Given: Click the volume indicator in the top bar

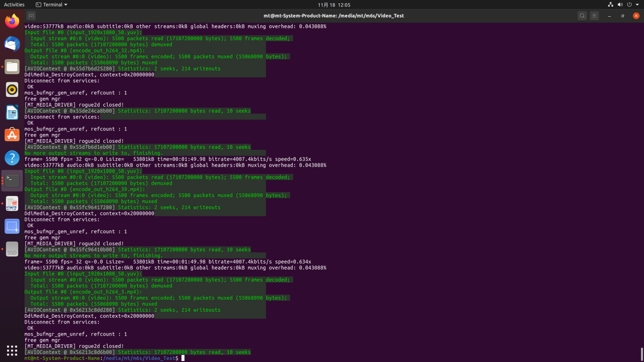Looking at the screenshot, I should point(620,5).
